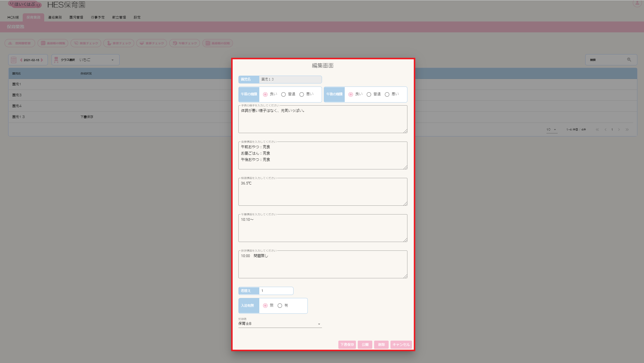
Task: Select 悪い for 午前の機嫌
Action: tap(302, 94)
